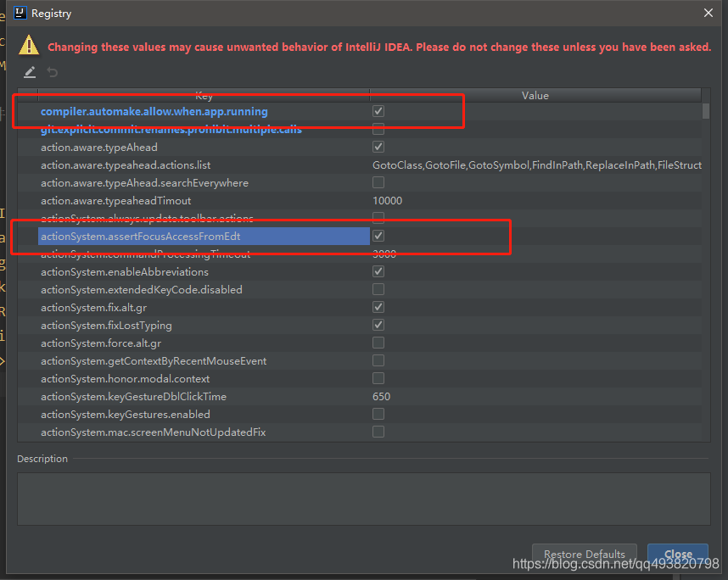
Task: Enable actionSystem.keyGestures.enabled
Action: [378, 414]
